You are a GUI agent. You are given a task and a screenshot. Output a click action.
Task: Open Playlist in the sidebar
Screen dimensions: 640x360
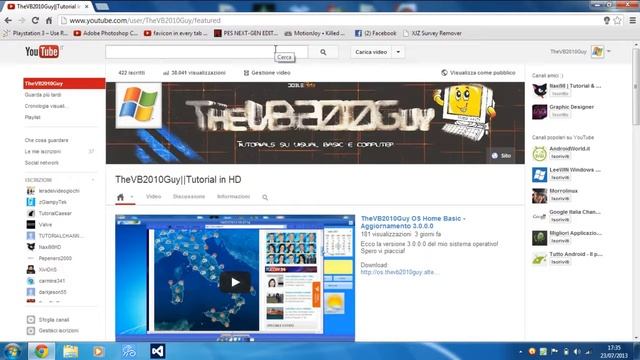[32, 117]
